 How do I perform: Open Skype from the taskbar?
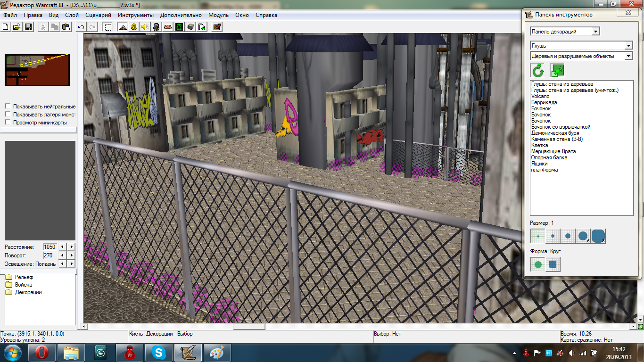pyautogui.click(x=158, y=353)
